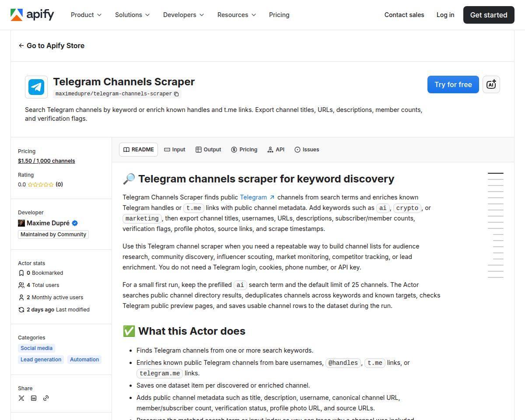Click the $1.50 / 1,000 channels pricing link
The height and width of the screenshot is (420, 525).
click(x=46, y=161)
